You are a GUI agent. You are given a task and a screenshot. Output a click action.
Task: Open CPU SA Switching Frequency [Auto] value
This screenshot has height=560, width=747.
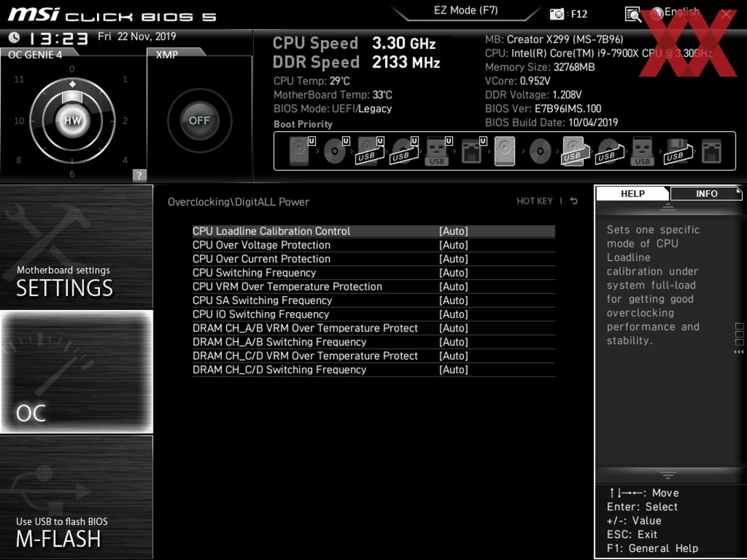454,300
